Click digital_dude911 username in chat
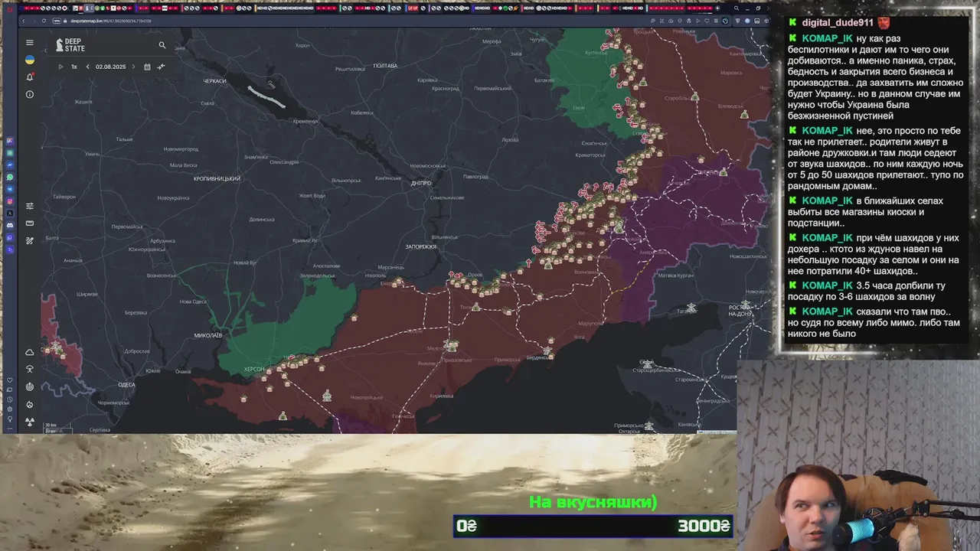 coord(838,23)
